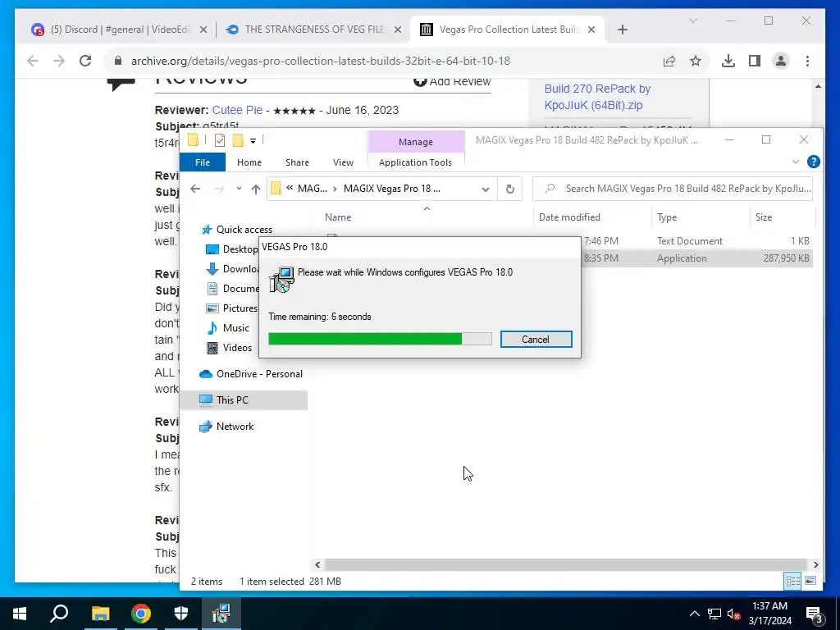
Task: Select Network in navigation pane
Action: point(235,427)
